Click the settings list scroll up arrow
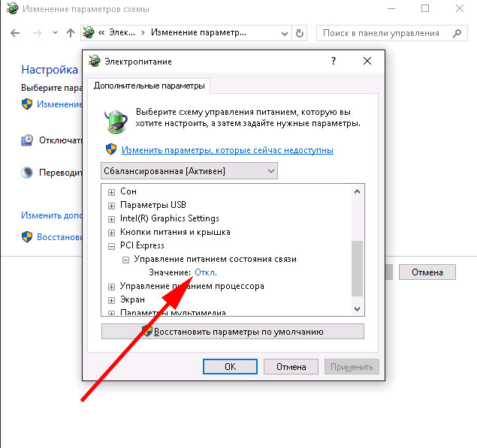 (357, 191)
